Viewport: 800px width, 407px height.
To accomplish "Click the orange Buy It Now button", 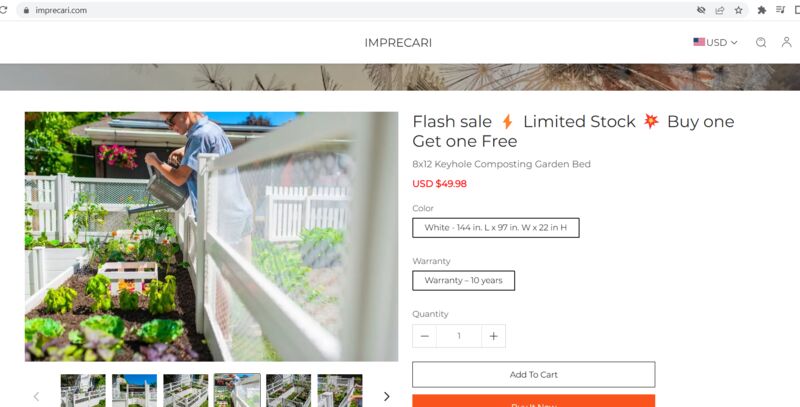I will [x=534, y=401].
